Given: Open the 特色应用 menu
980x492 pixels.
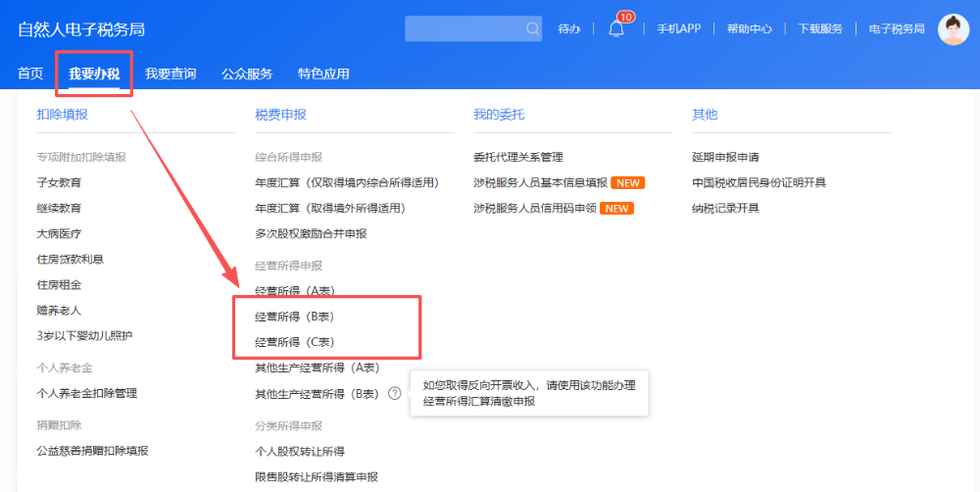Looking at the screenshot, I should tap(323, 74).
